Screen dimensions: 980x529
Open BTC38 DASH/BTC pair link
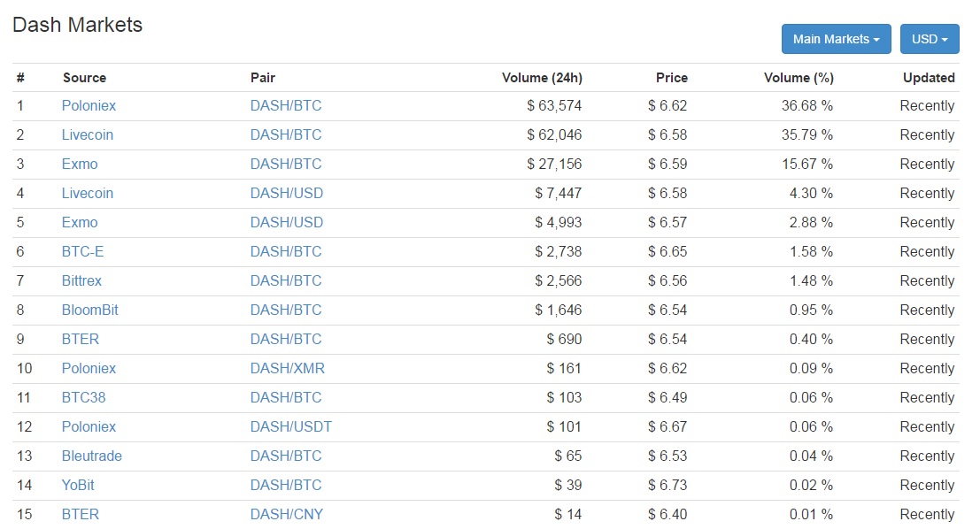click(x=286, y=398)
